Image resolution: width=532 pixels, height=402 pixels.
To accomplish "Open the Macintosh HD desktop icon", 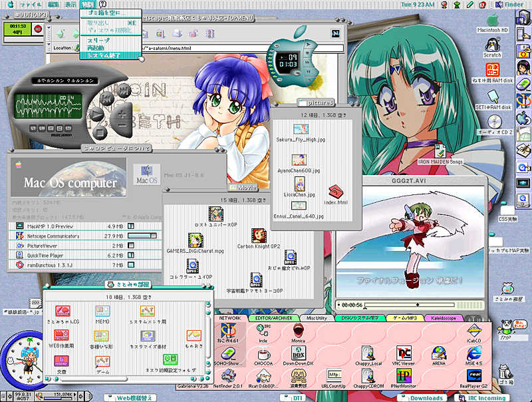I will [493, 21].
